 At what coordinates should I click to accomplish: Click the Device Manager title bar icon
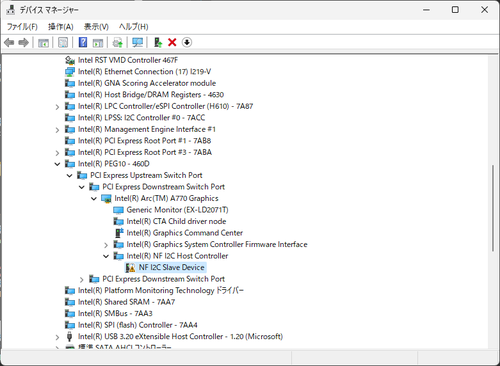(11, 10)
